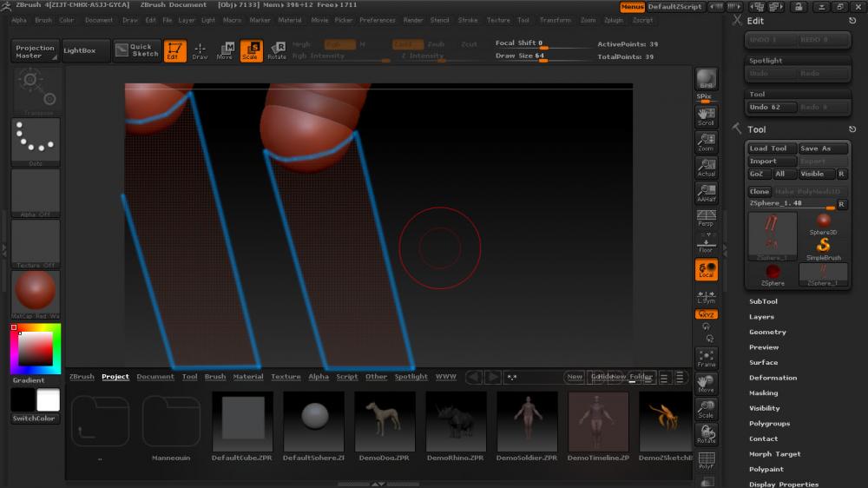Open the SubTool sub-palette

(763, 301)
